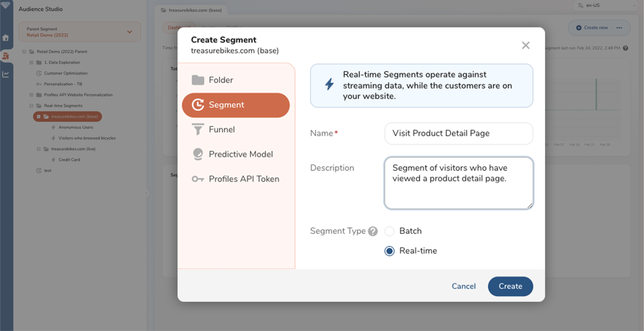Click into the Description text area
Viewport: 644px width, 331px height.
click(x=458, y=183)
